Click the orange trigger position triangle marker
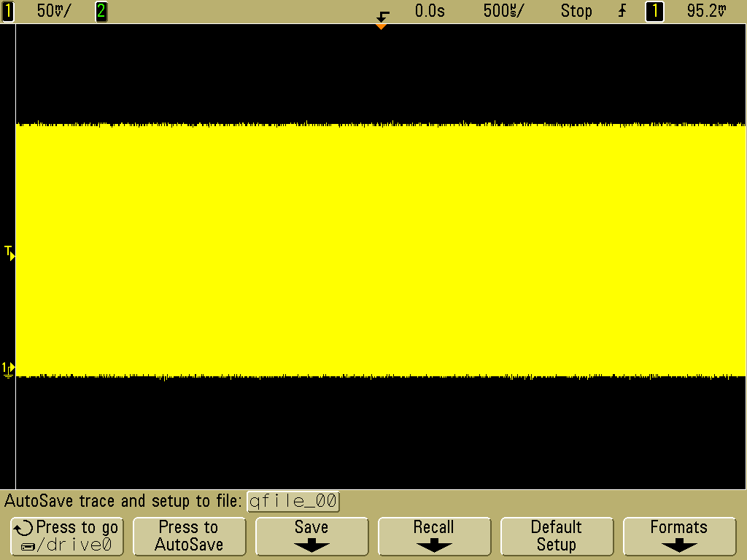The image size is (747, 560). [x=380, y=26]
